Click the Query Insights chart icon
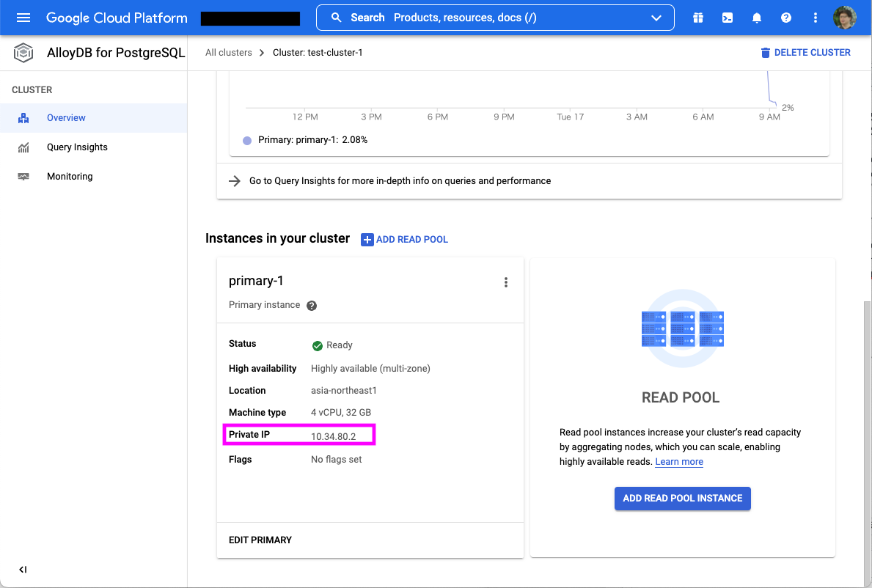 point(23,147)
